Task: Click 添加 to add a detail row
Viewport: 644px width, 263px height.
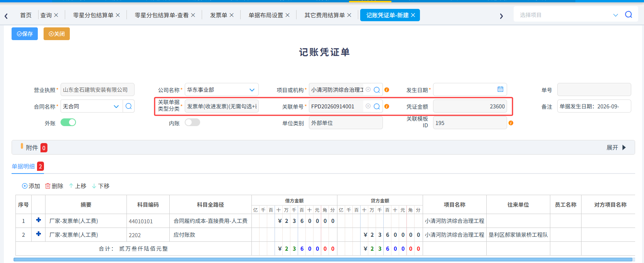Action: (x=31, y=186)
